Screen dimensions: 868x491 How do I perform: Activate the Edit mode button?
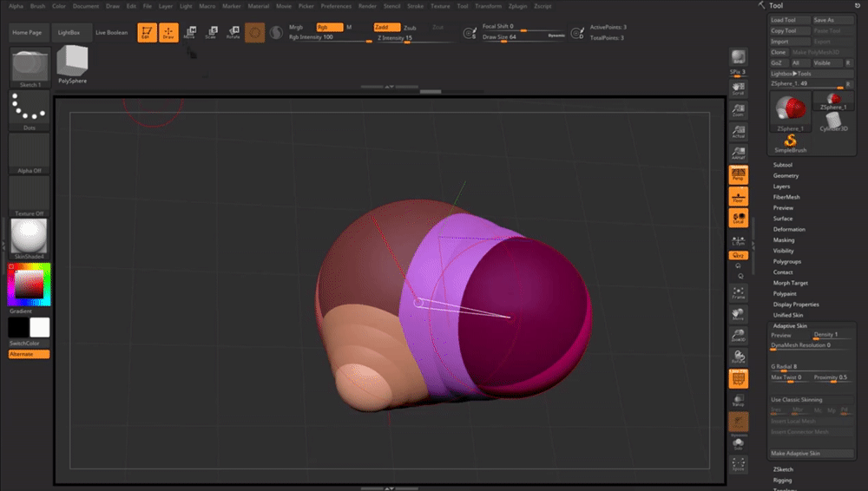[147, 32]
